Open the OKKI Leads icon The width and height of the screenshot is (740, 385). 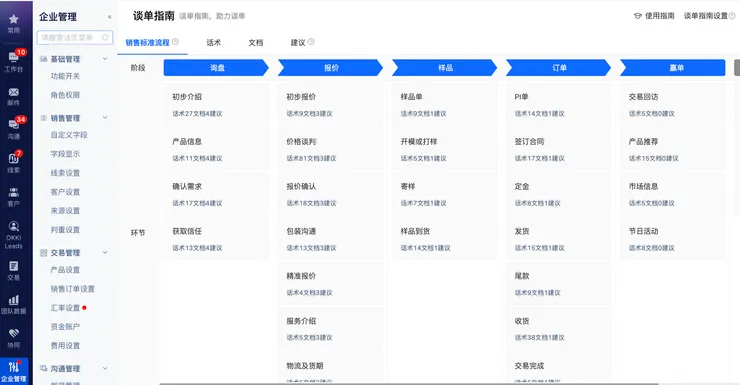coord(14,226)
